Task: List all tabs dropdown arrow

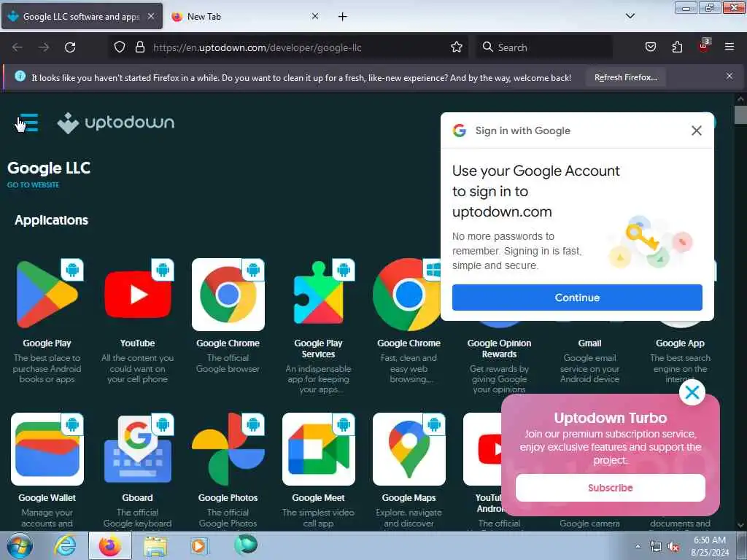Action: click(x=630, y=16)
